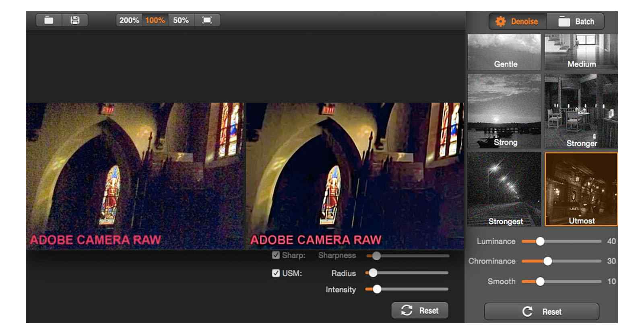Click the Smooth value 10
This screenshot has height=334, width=644.
[611, 281]
